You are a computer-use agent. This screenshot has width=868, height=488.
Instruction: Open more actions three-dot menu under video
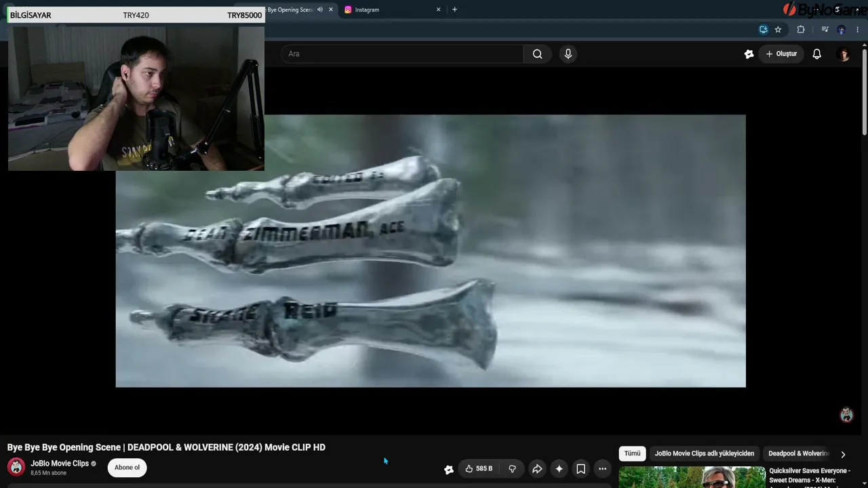tap(602, 469)
